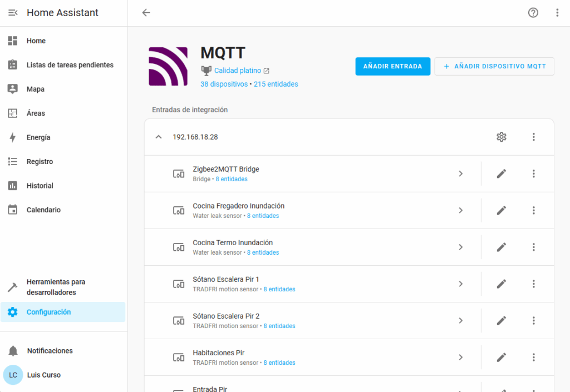Open Sótano Escalera Pir 1 chevron

[x=460, y=284]
